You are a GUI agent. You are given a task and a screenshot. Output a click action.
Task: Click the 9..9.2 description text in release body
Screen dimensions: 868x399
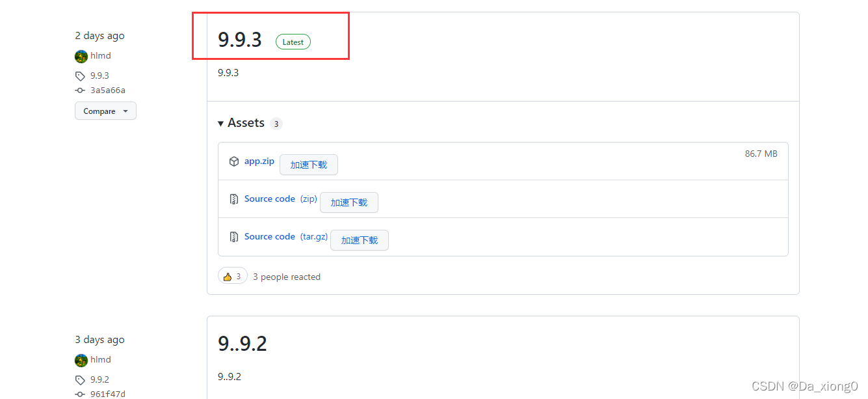click(230, 377)
